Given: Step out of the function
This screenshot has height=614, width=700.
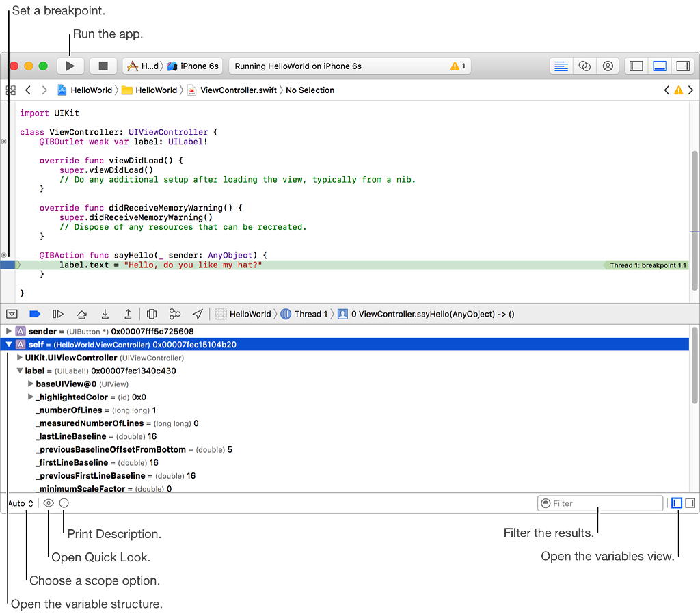Looking at the screenshot, I should (128, 315).
